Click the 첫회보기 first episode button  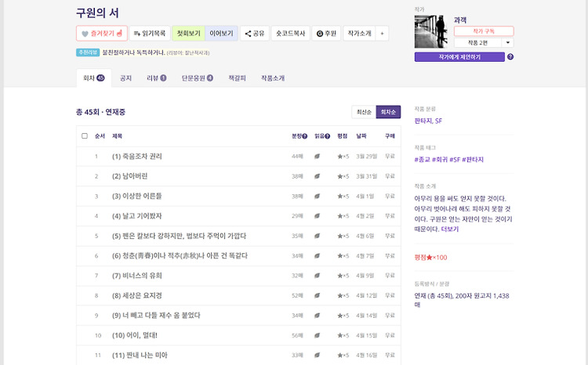coord(189,34)
